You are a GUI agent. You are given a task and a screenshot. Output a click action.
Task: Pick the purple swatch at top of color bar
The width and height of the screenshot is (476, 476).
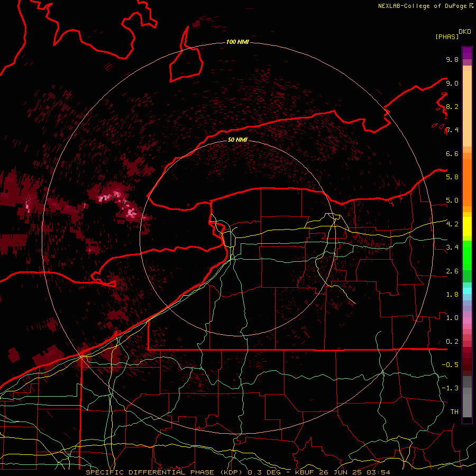point(467,53)
